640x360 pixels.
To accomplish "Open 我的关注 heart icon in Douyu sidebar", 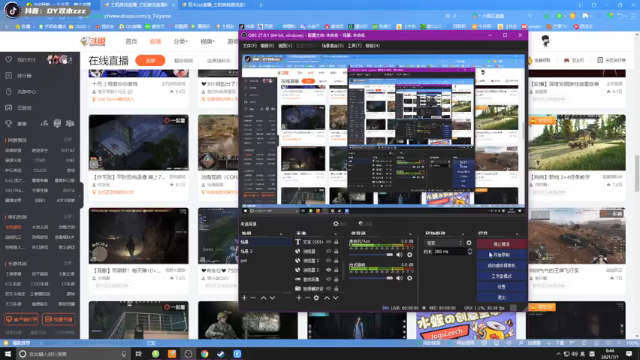I will tap(9, 60).
